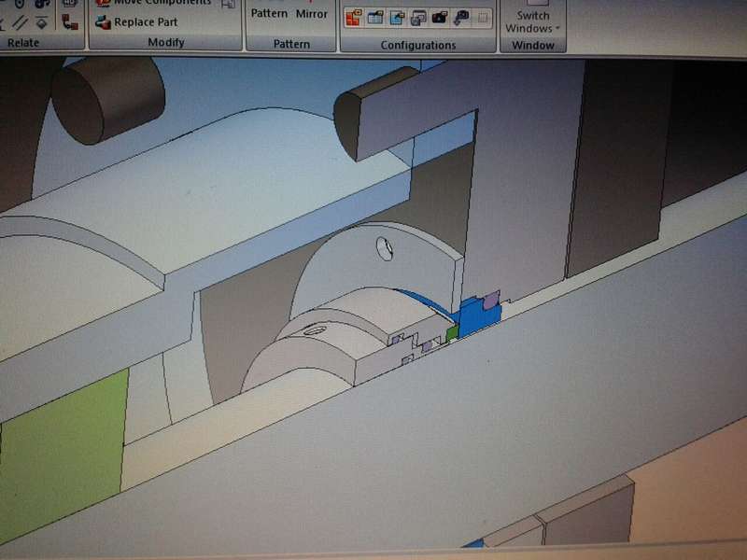Open the Pattern command
The width and height of the screenshot is (747, 560).
pos(269,13)
